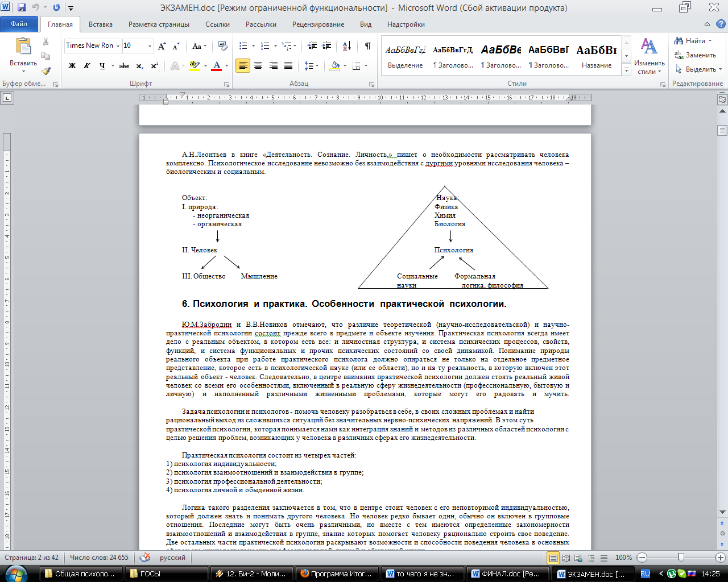The width and height of the screenshot is (728, 582).
Task: Click the Text Effects icon
Action: point(175,66)
